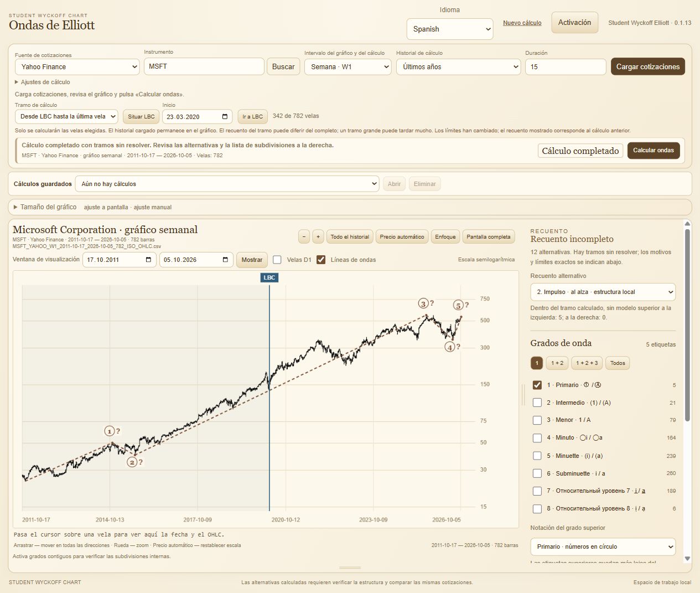Enable the Minuto wave grade checkbox
Viewport: 700px width, 593px height.
pos(537,438)
